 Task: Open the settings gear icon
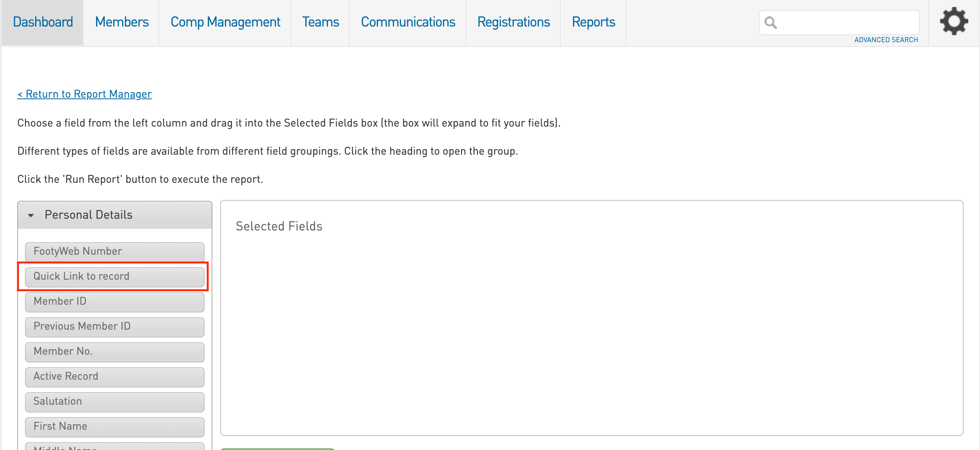click(953, 22)
